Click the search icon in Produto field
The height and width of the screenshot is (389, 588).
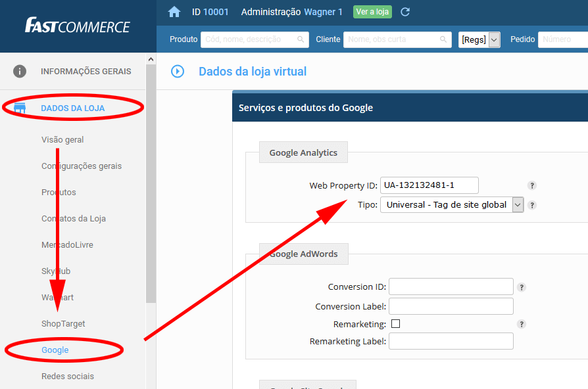pyautogui.click(x=301, y=39)
